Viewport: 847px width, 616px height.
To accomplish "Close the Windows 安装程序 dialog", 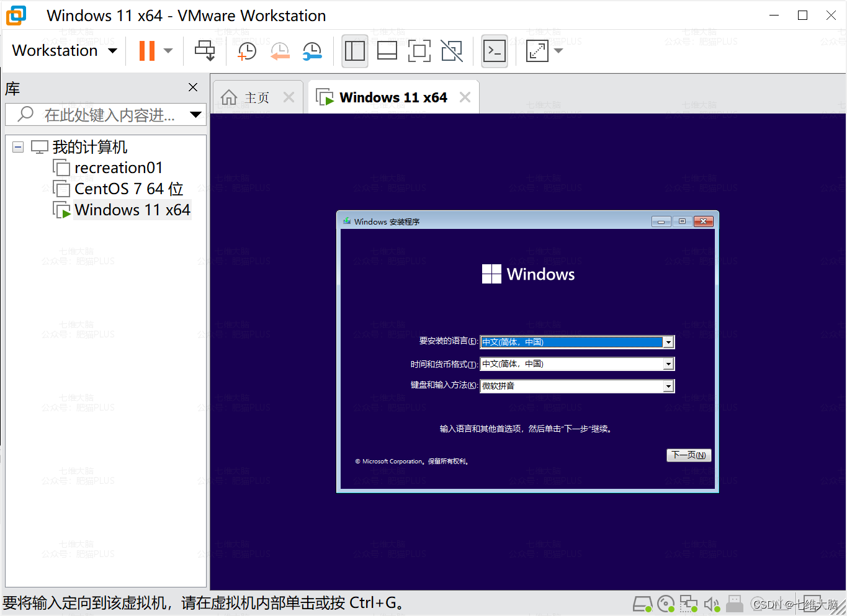I will pos(703,221).
